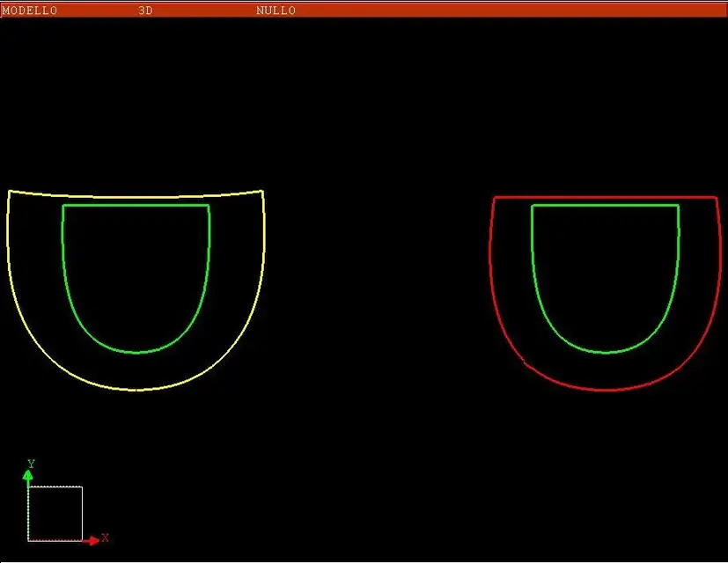728x563 pixels.
Task: Click the NULLO label in the top bar
Action: point(276,11)
